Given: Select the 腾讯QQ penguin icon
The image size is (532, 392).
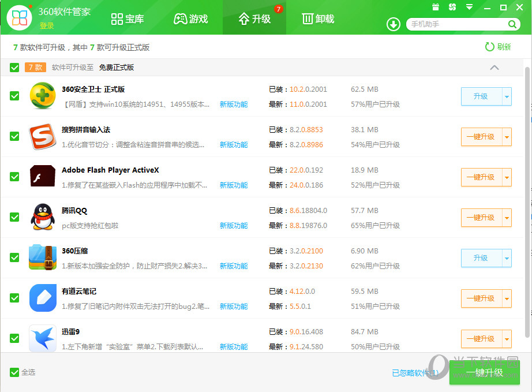Looking at the screenshot, I should [43, 217].
